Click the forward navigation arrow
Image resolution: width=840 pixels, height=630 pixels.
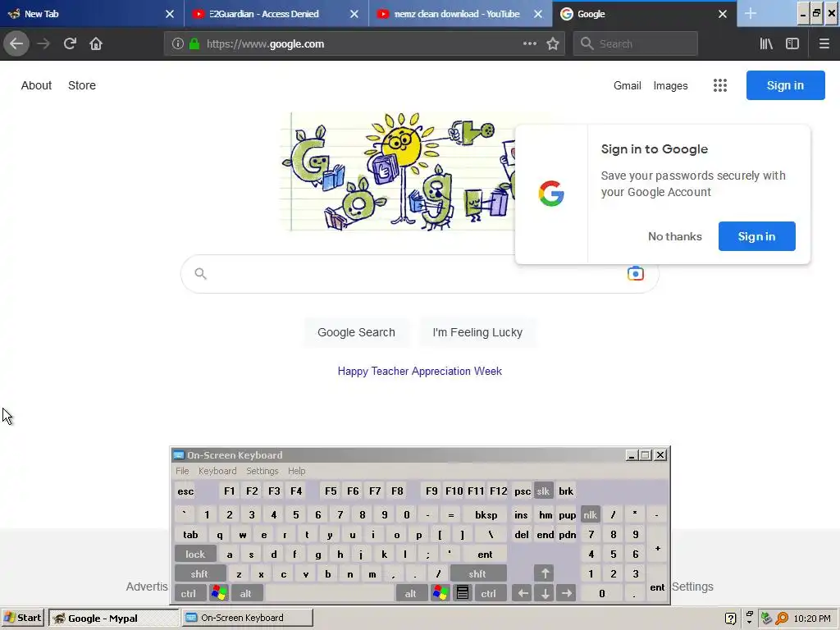tap(43, 43)
